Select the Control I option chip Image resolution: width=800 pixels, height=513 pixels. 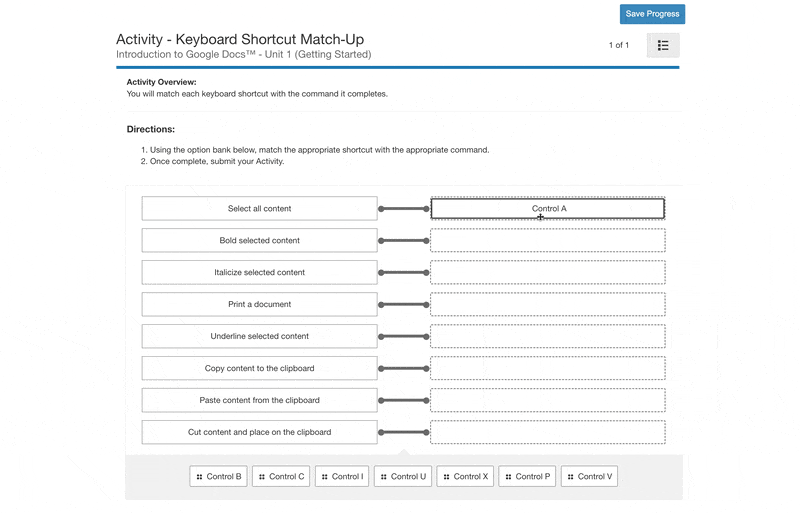coord(342,476)
